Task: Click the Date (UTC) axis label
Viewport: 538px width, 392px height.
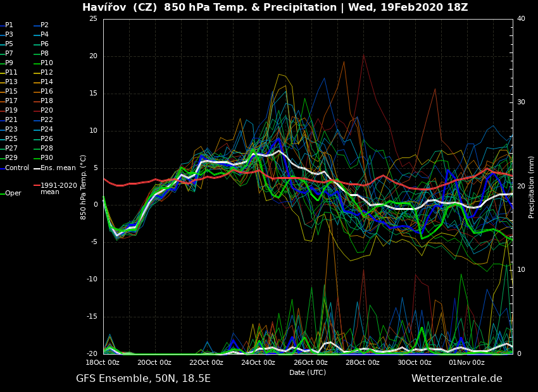Action: pos(308,373)
